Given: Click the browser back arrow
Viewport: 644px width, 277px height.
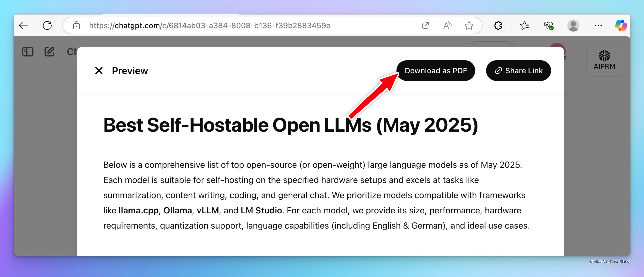Looking at the screenshot, I should pos(23,25).
